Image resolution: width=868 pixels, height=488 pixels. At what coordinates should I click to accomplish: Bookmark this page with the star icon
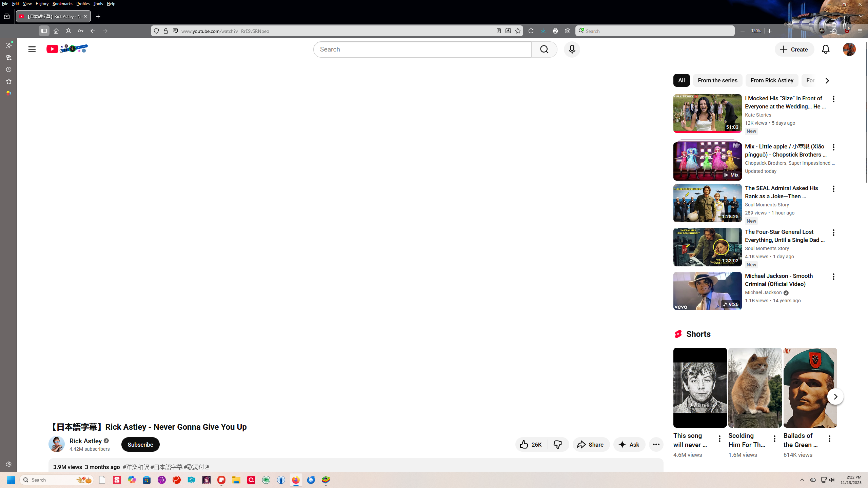click(518, 31)
